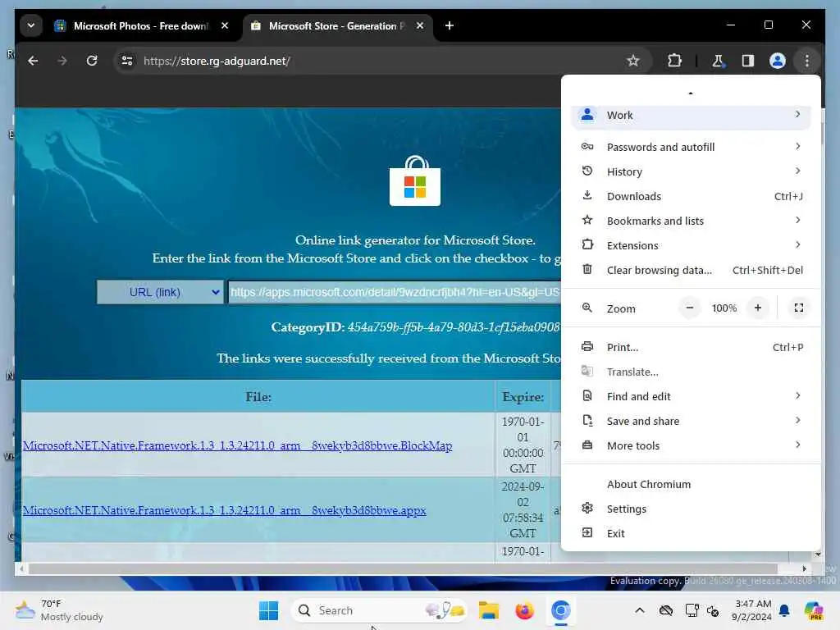Viewport: 840px width, 630px height.
Task: Open notifications bell in system tray
Action: tap(784, 610)
